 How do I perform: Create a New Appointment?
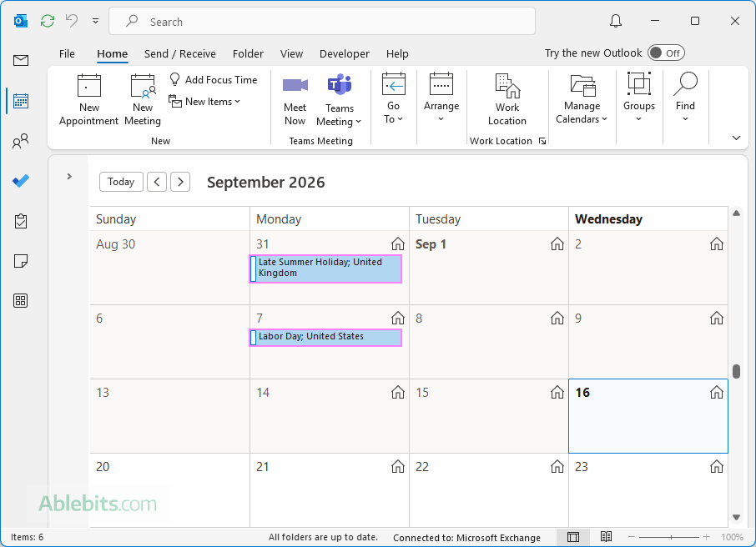[88, 100]
